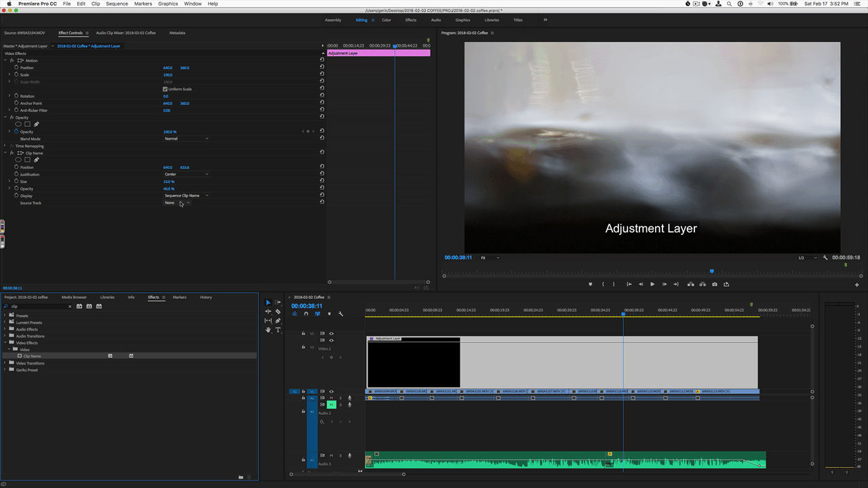Open timeline display settings wrench
The width and height of the screenshot is (868, 488).
[340, 314]
